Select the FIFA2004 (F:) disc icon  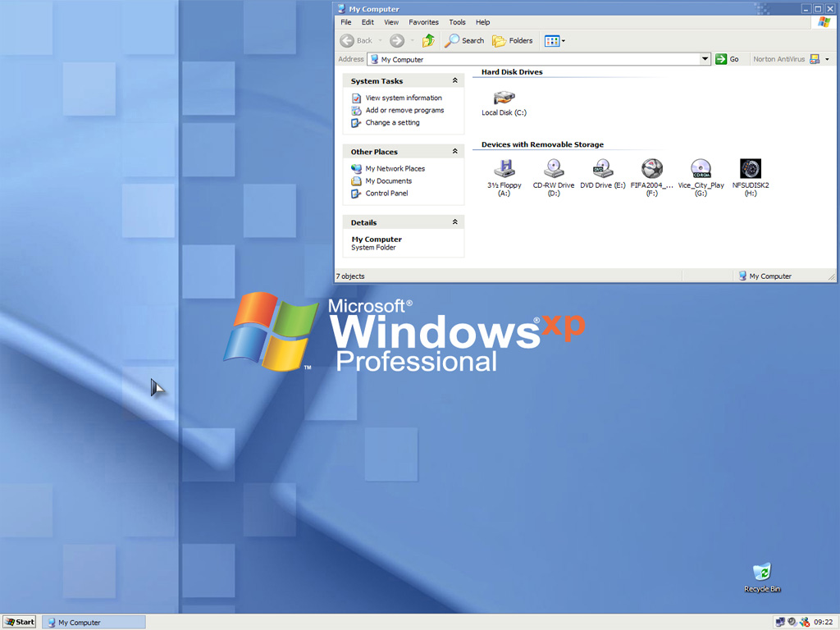tap(652, 169)
